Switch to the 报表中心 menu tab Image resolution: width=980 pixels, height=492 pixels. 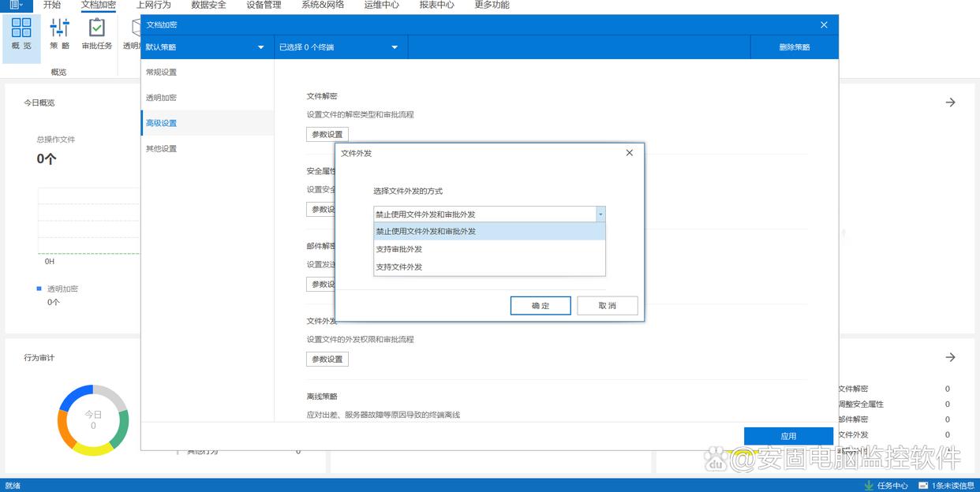436,5
